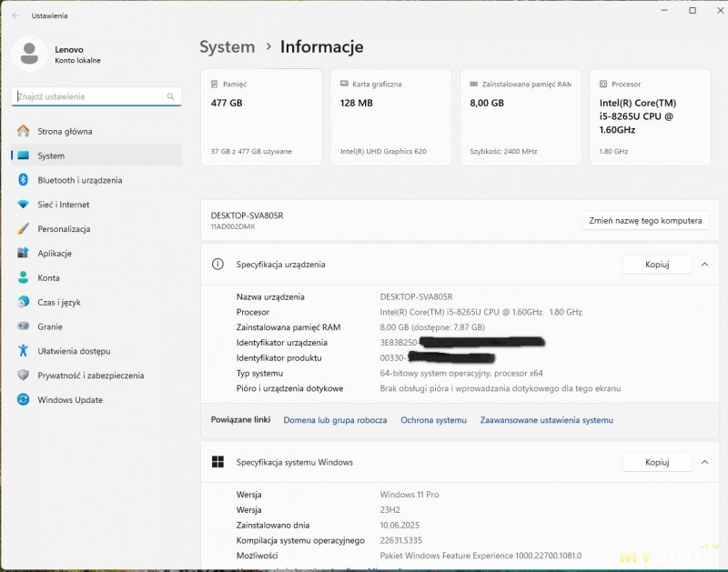Collapse the Specyfikacja urządzenia section chevron

(704, 265)
